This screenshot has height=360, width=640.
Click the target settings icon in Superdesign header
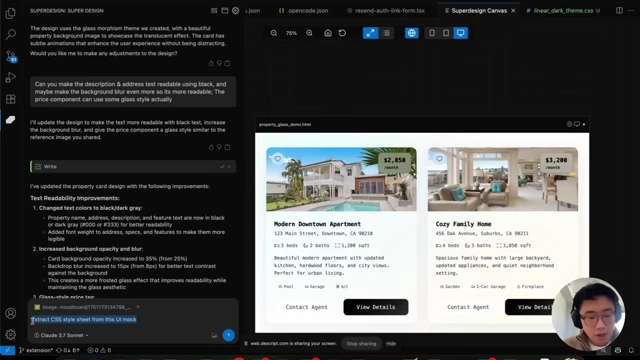click(x=236, y=11)
